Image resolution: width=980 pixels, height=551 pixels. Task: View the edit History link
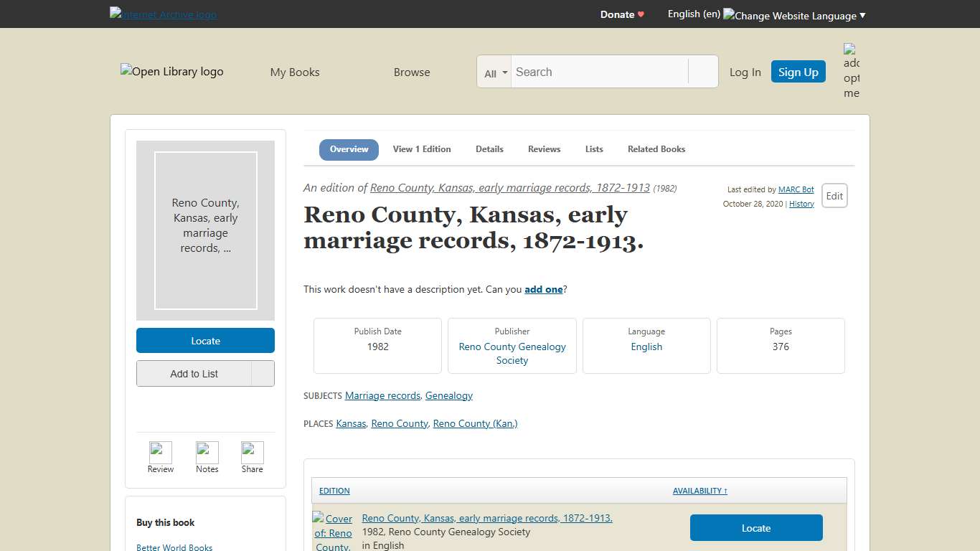pyautogui.click(x=801, y=204)
